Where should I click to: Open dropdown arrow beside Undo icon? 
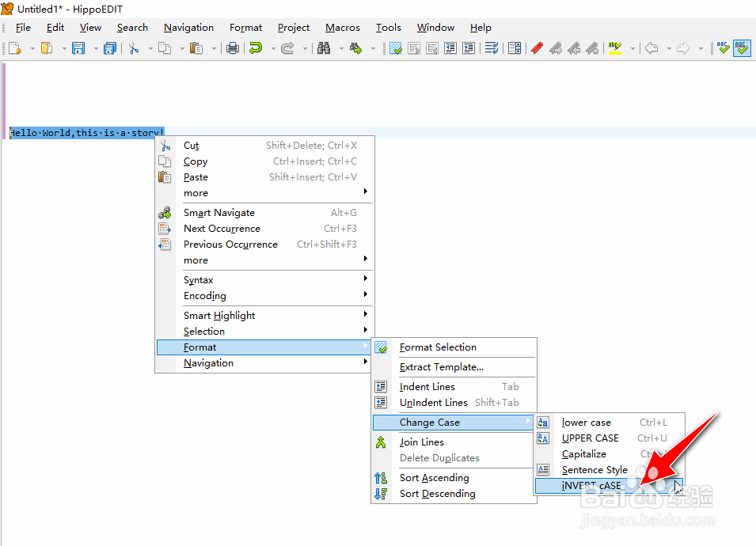273,48
